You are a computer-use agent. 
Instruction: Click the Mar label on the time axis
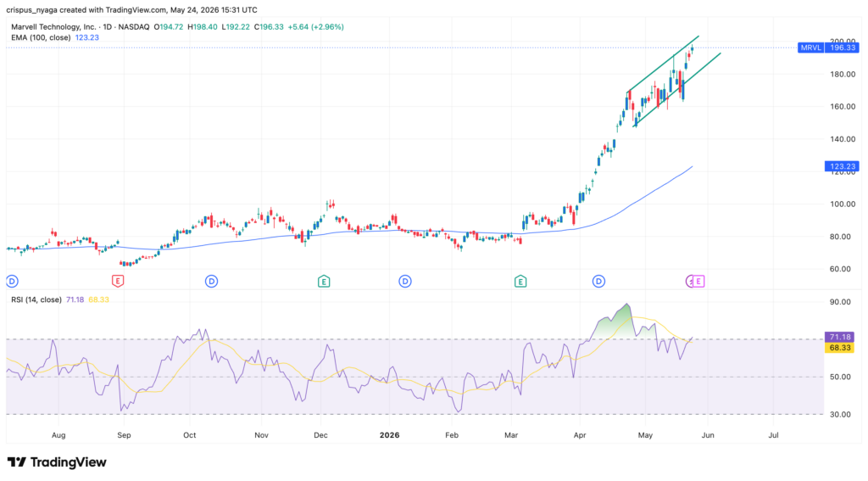tap(511, 435)
